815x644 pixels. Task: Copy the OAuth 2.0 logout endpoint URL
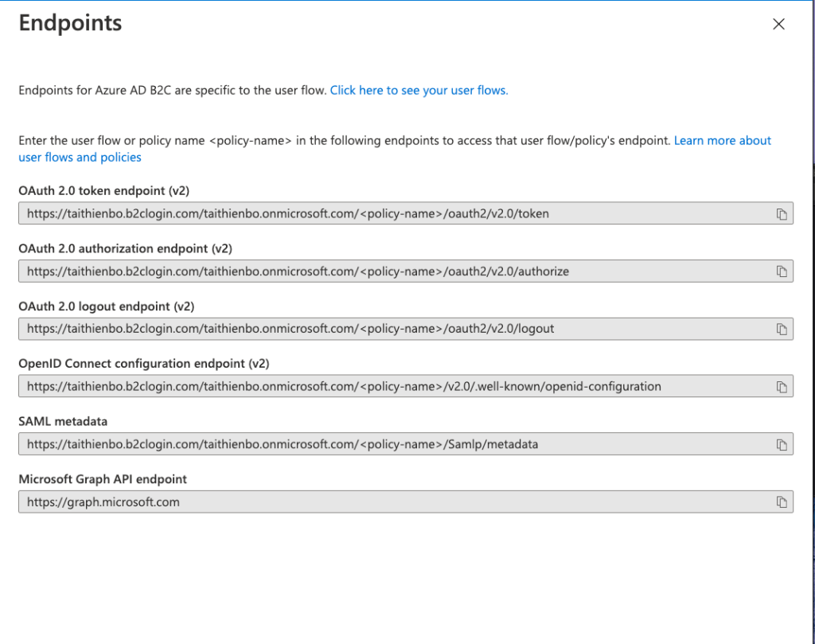pyautogui.click(x=783, y=328)
